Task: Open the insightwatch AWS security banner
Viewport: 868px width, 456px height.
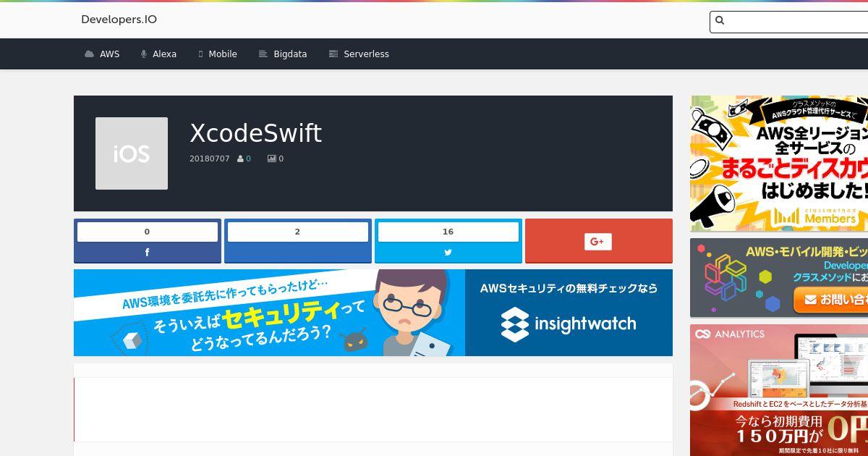Action: (373, 313)
